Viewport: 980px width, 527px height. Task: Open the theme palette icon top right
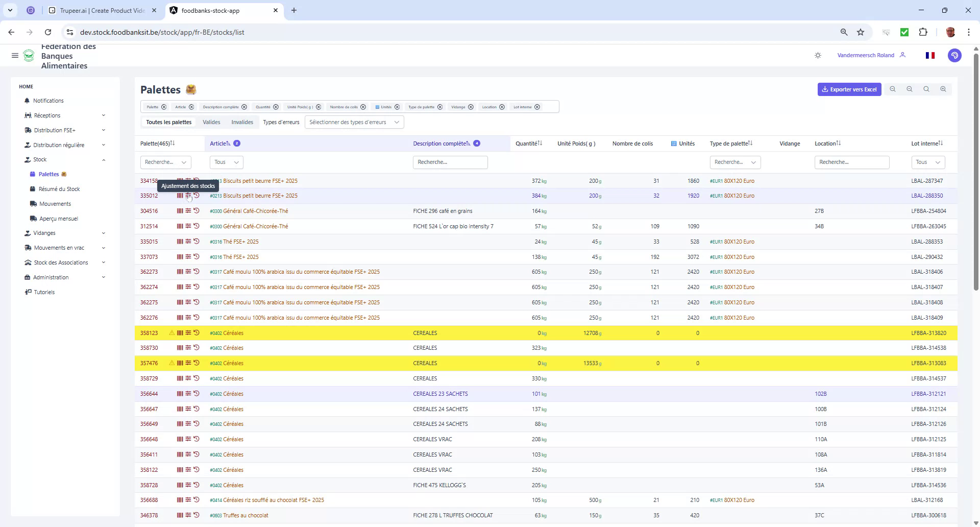954,55
